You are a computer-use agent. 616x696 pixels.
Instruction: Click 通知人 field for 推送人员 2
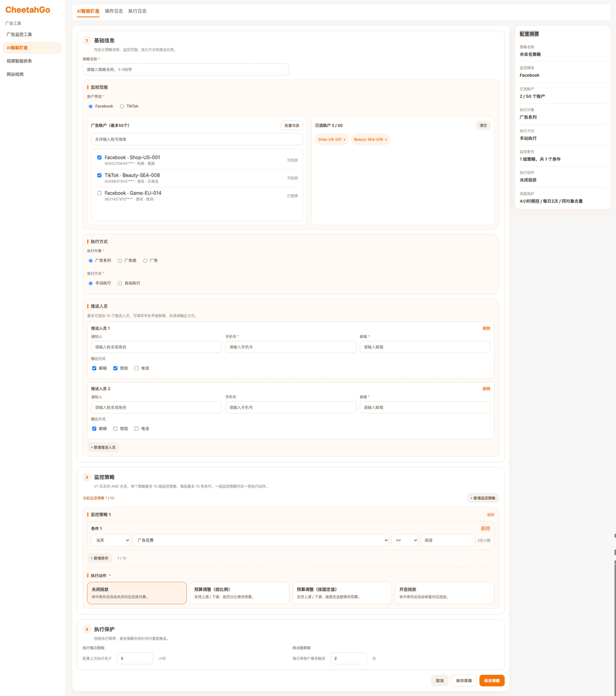coord(156,407)
